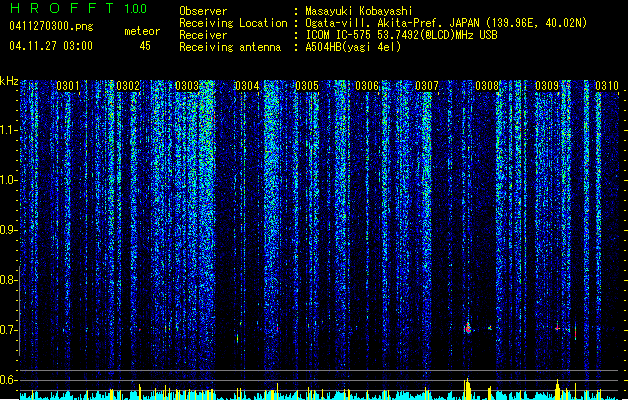Click the 0301 time marker
This screenshot has height=400, width=629.
click(x=68, y=86)
